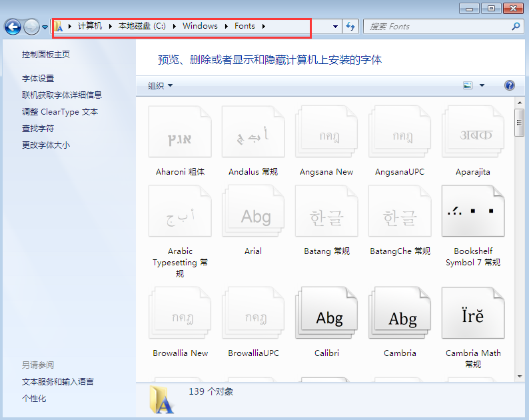Image resolution: width=529 pixels, height=420 pixels.
Task: Open 调整 ClearType 文本 link
Action: coord(60,112)
